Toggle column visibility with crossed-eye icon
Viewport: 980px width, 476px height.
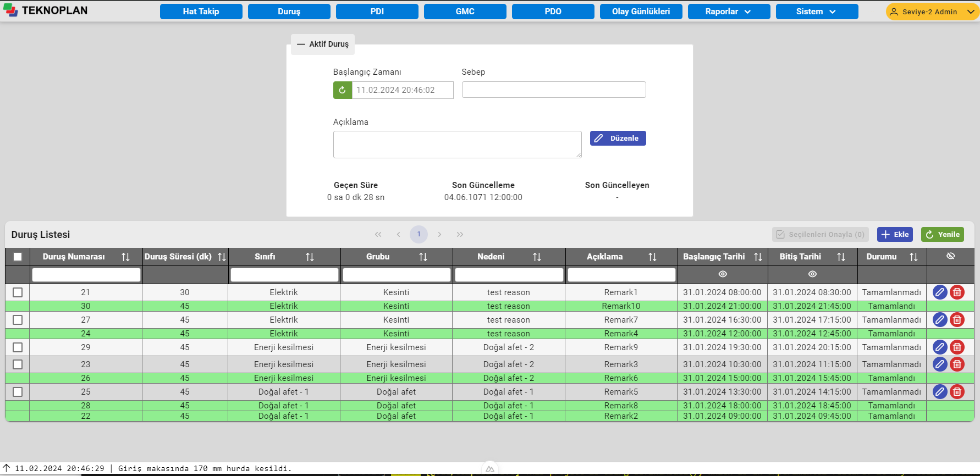950,256
